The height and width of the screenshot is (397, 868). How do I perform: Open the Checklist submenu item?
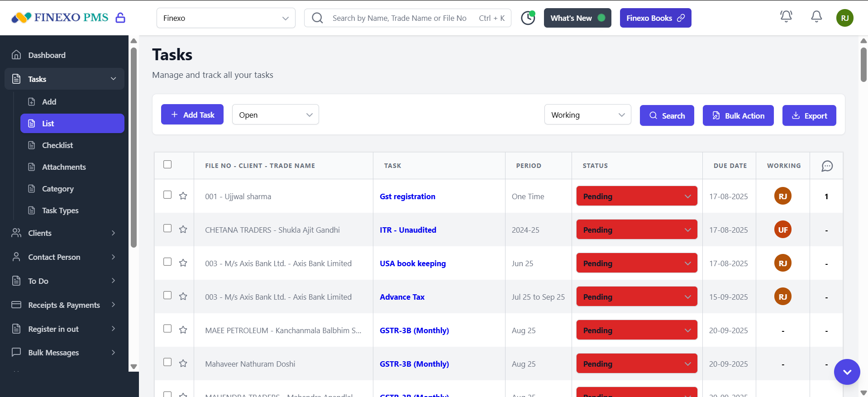coord(57,145)
